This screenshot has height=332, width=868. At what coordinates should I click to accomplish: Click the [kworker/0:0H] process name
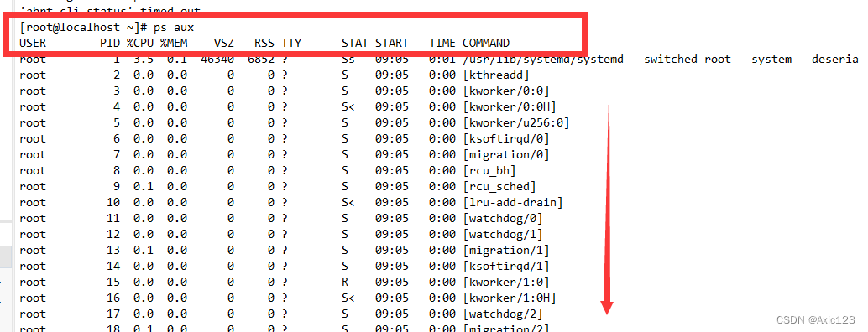tap(510, 107)
